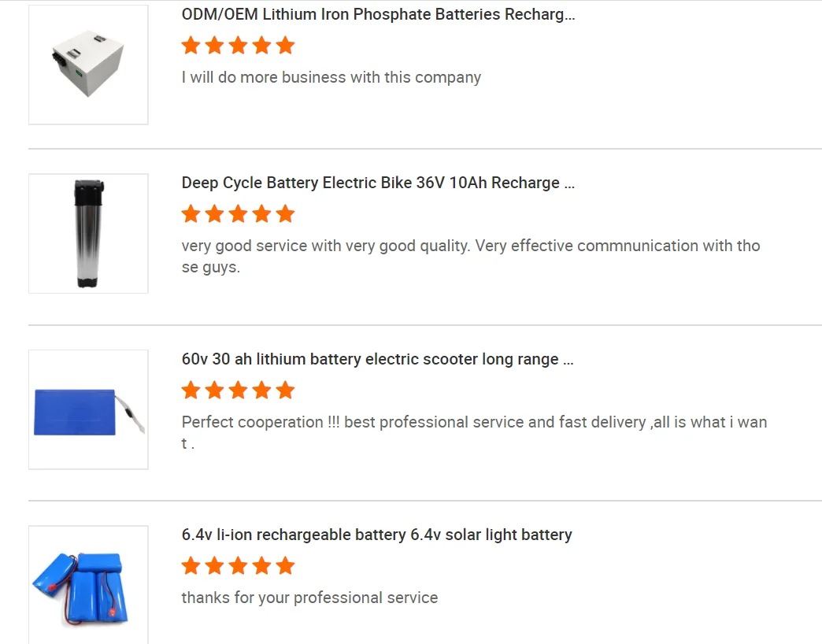Open the white lithium iron phosphate battery thumbnail

point(88,65)
